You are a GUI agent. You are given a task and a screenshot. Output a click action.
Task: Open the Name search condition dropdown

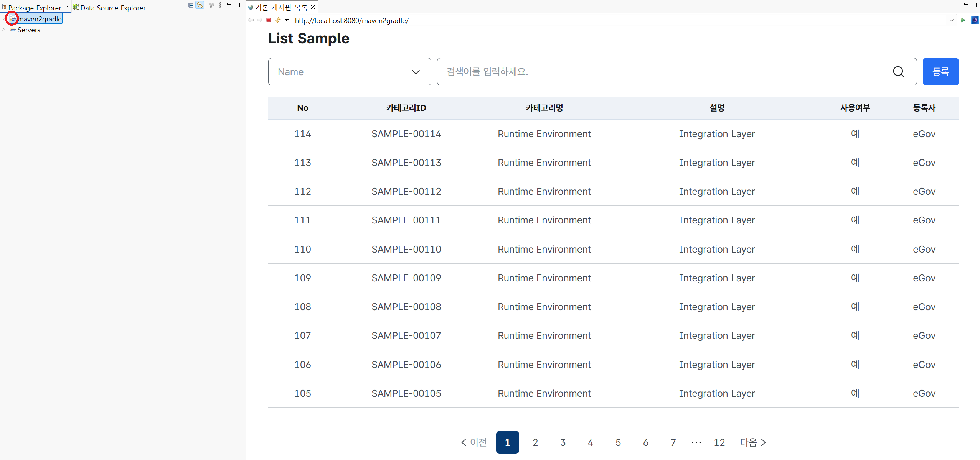349,72
